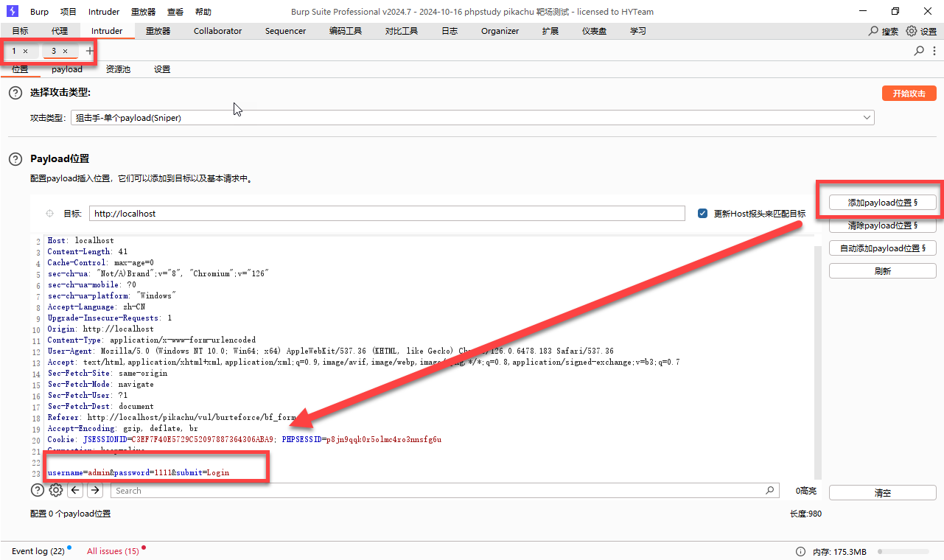The height and width of the screenshot is (560, 944).
Task: Click help icon beside Payload positions heading
Action: (15, 159)
